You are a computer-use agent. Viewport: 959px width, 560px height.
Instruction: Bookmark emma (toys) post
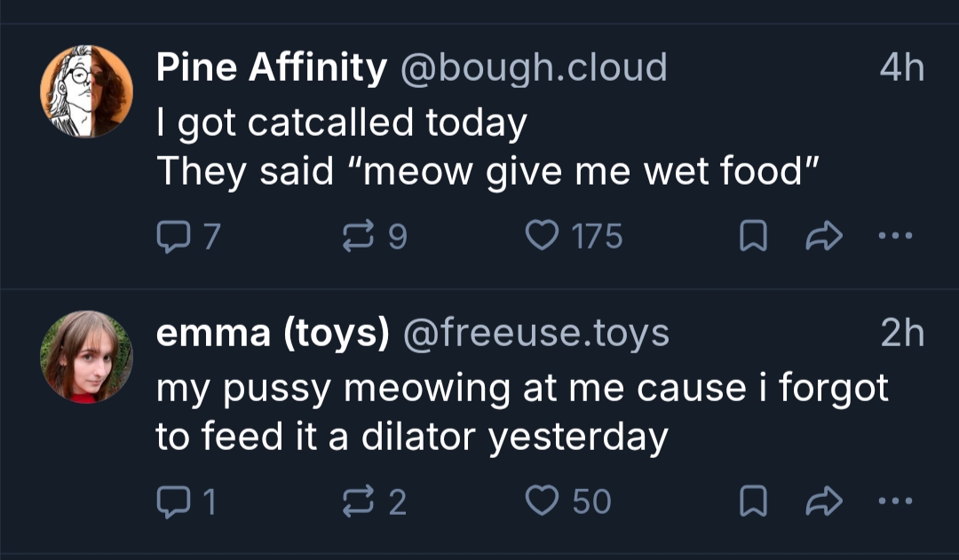point(753,503)
